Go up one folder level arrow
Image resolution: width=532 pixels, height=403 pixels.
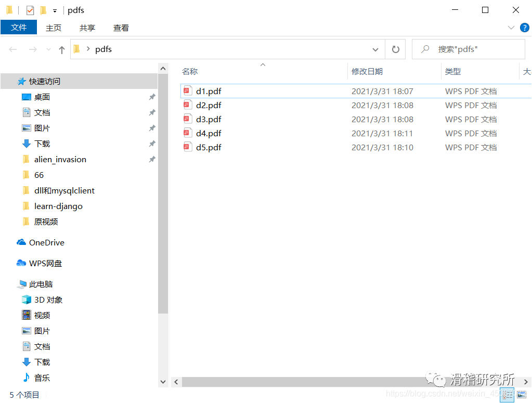coord(62,49)
